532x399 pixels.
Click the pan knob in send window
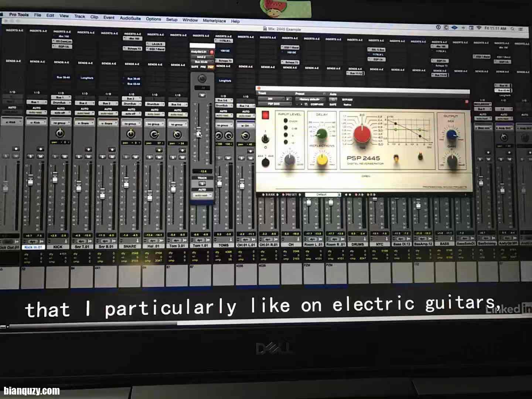202,78
